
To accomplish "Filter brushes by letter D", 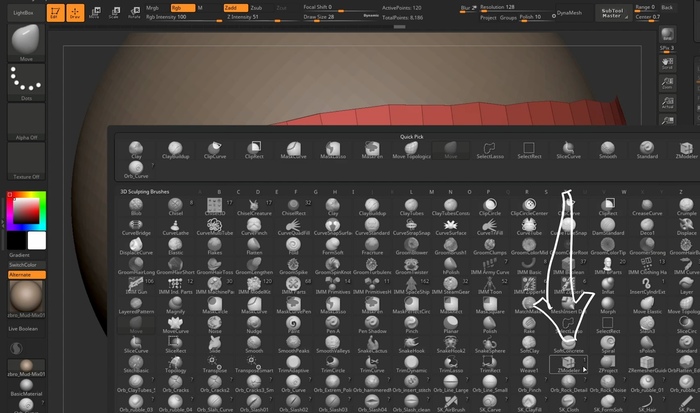I will tap(258, 192).
